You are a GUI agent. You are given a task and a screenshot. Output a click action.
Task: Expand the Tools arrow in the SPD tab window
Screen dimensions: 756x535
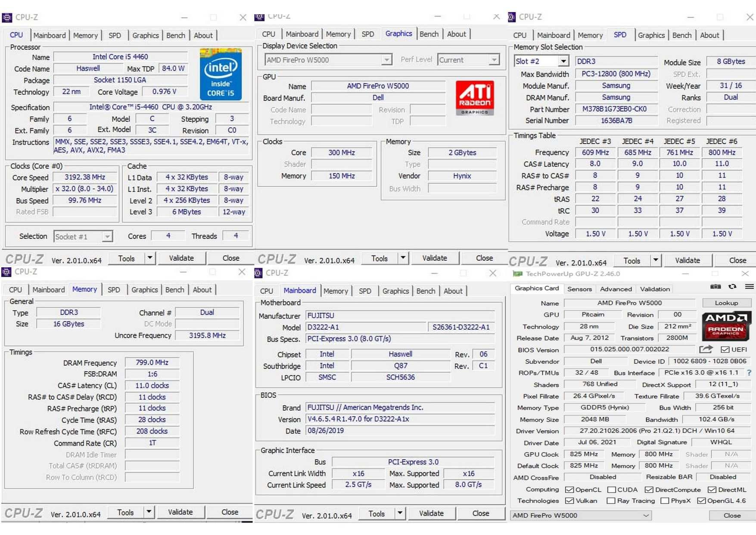655,260
